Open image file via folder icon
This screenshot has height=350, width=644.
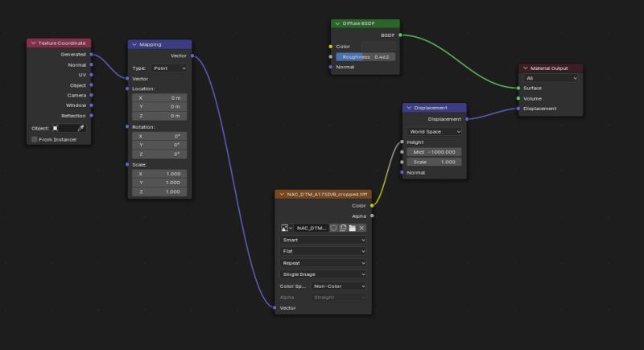pyautogui.click(x=352, y=228)
